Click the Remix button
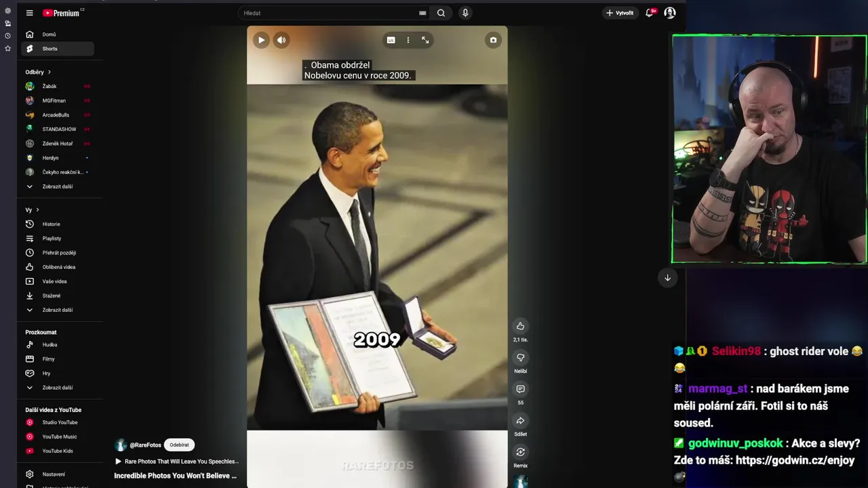 pyautogui.click(x=520, y=452)
